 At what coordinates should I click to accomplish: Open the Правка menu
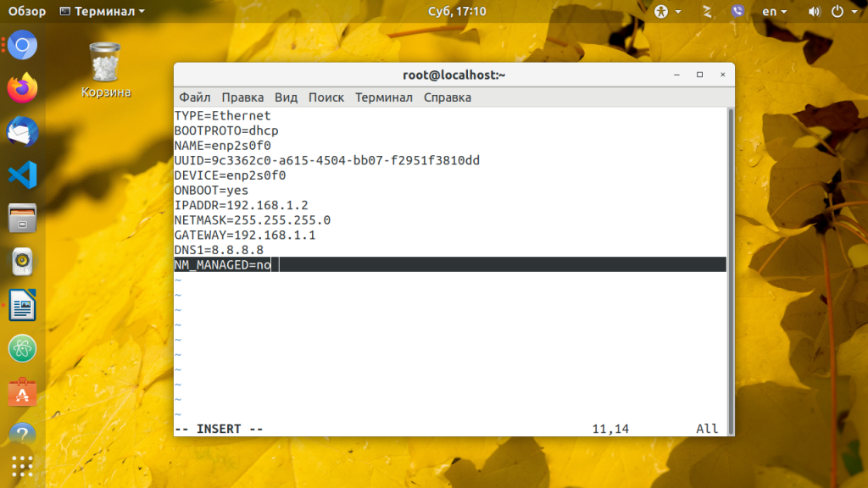tap(242, 97)
